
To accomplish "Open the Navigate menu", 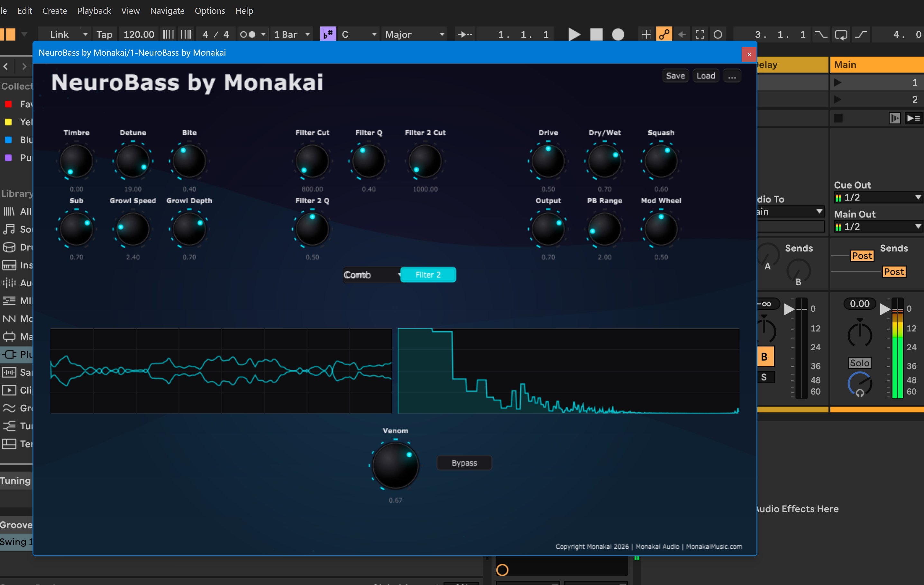I will (167, 11).
